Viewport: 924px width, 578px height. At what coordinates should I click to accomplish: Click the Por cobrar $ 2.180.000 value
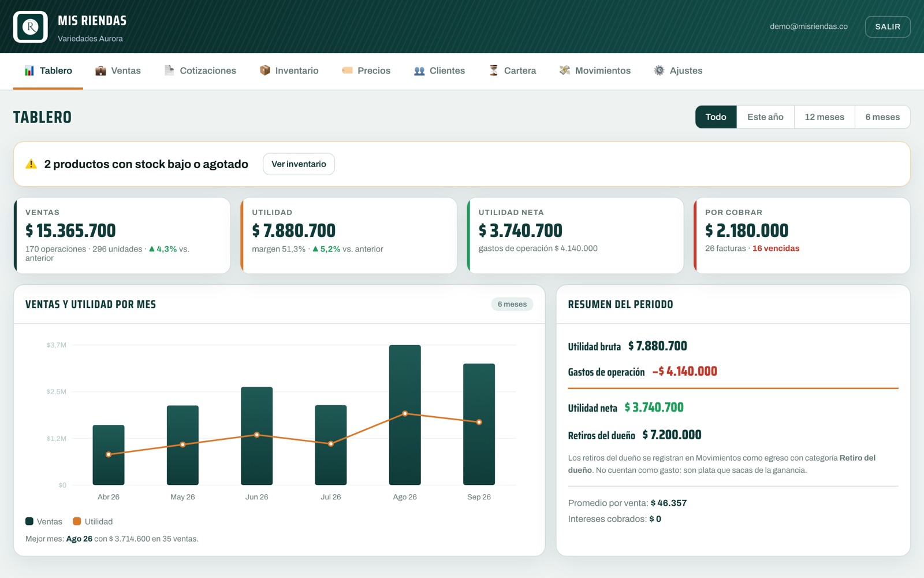pyautogui.click(x=747, y=231)
